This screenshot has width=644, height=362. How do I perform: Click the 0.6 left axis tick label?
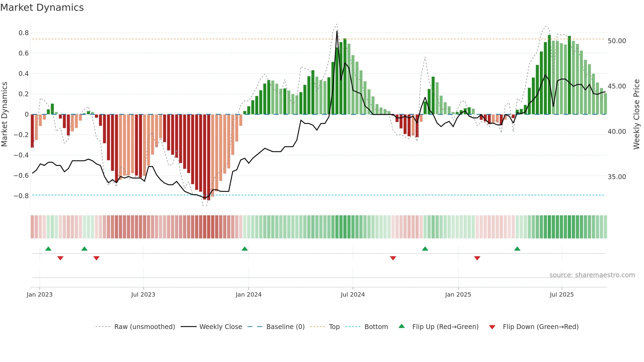click(x=24, y=53)
